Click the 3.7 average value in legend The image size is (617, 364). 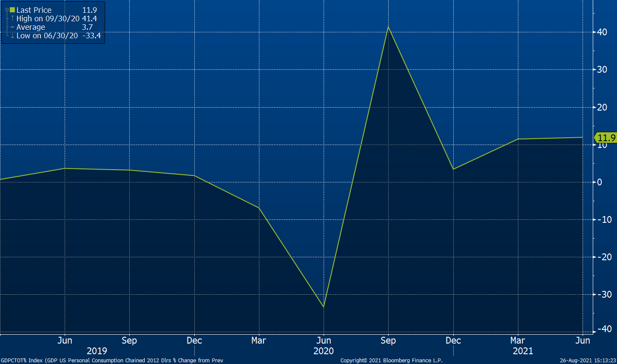coord(87,27)
